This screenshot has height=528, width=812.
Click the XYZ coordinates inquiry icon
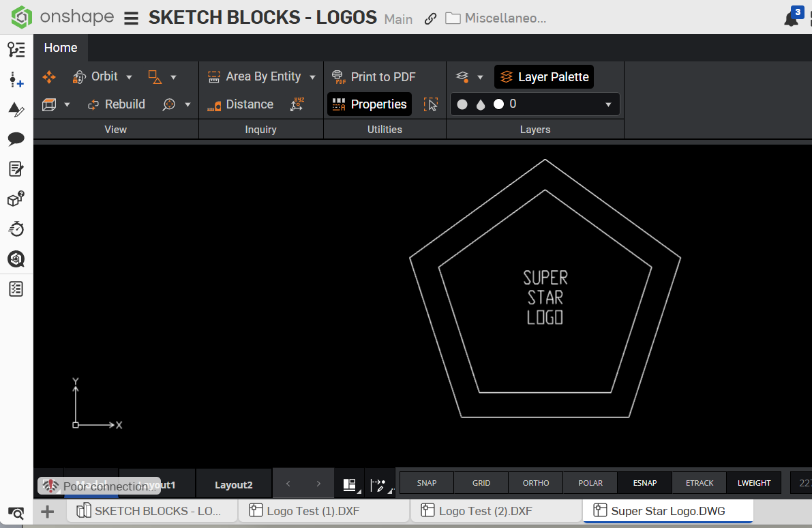click(297, 104)
